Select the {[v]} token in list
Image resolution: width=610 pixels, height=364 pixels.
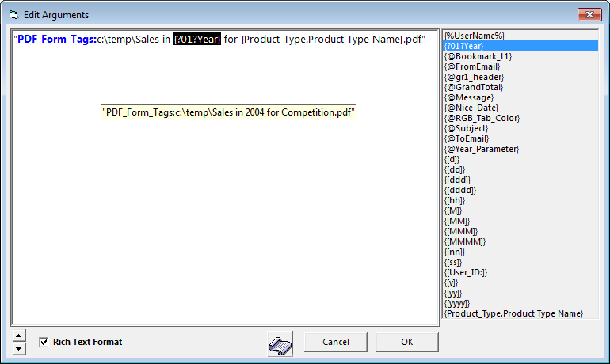pyautogui.click(x=520, y=282)
